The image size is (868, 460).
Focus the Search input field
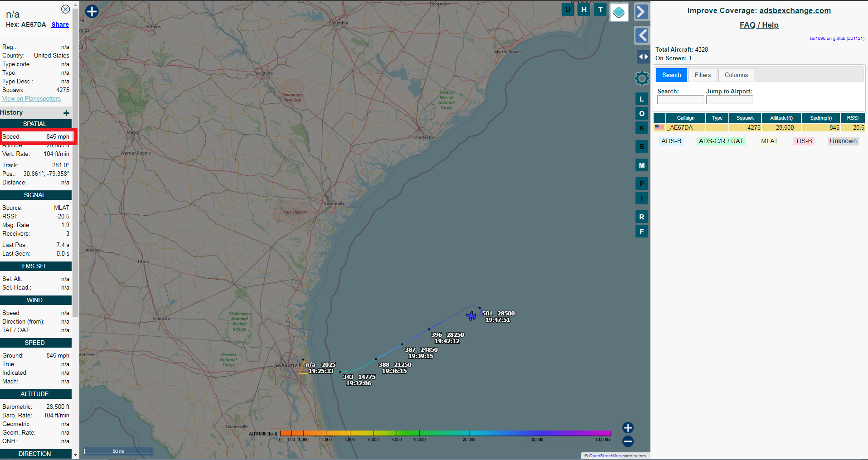(680, 100)
